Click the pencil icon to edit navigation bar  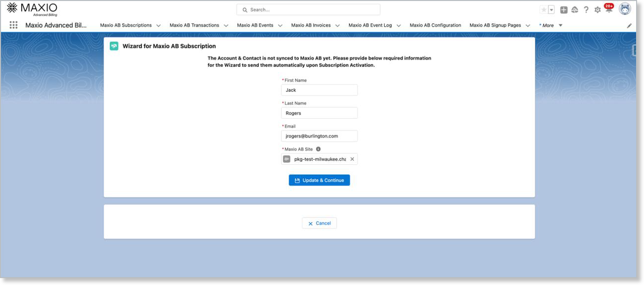629,26
